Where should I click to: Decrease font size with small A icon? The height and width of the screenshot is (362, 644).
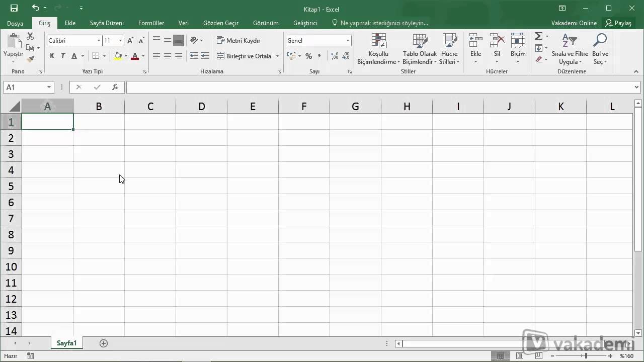coord(141,40)
